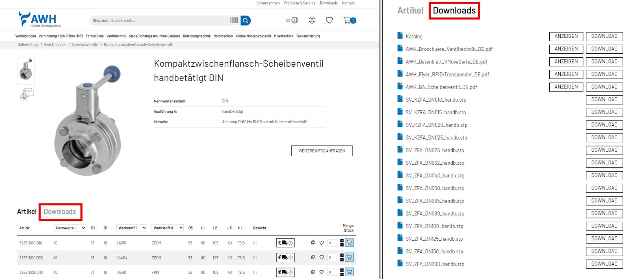Open the Ventiltechnik navigation menu item
Screen dimensions: 644x279
coord(116,36)
